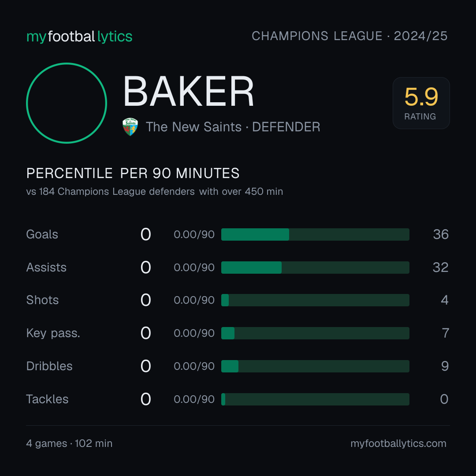Open the myfootballytics.com footer link

398,443
